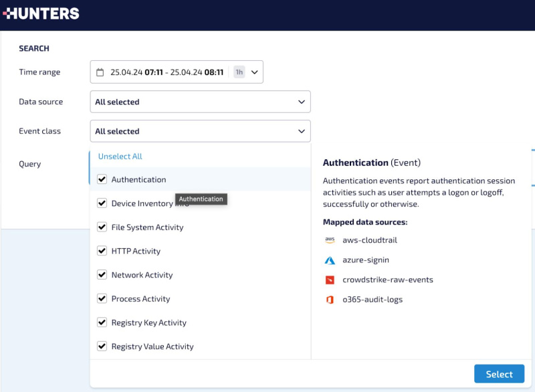The height and width of the screenshot is (392, 535).
Task: Click the azure-signin source icon
Action: click(330, 260)
